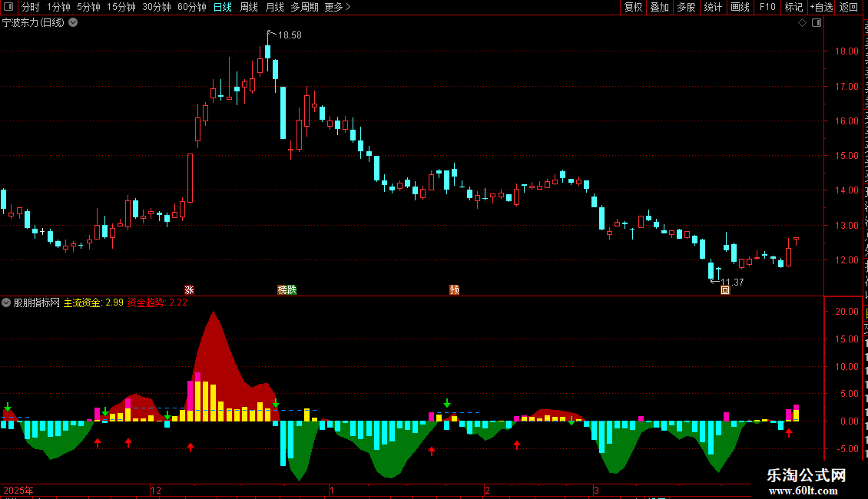This screenshot has height=499, width=868.
Task: Open the 多周期 multi-period view
Action: [x=304, y=7]
